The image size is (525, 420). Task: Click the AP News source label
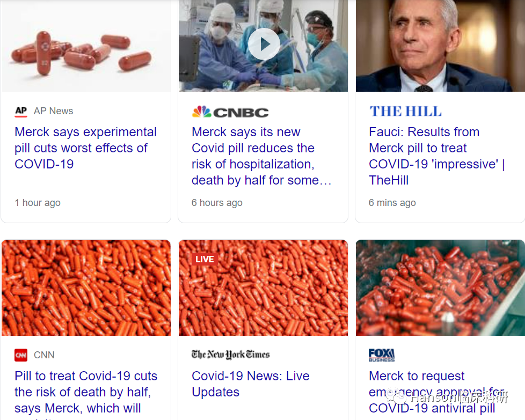(x=53, y=111)
